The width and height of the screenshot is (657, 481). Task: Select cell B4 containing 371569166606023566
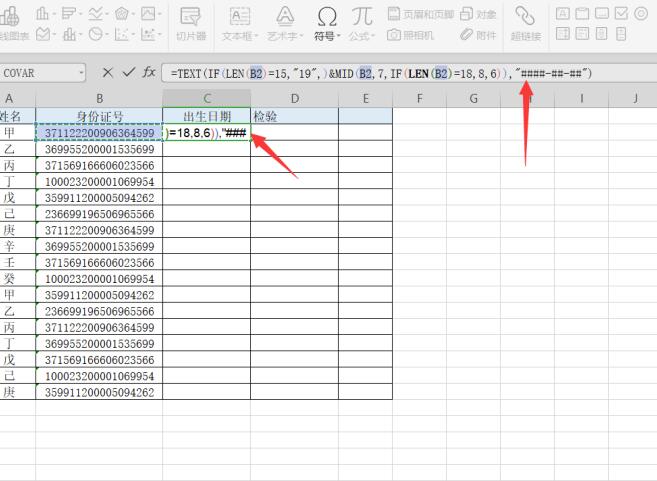[x=99, y=166]
